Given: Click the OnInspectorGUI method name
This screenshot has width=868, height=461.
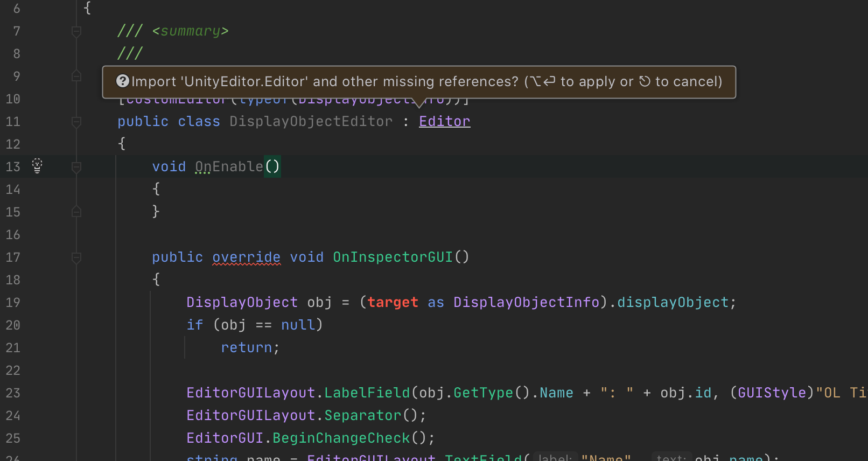Looking at the screenshot, I should pyautogui.click(x=393, y=257).
